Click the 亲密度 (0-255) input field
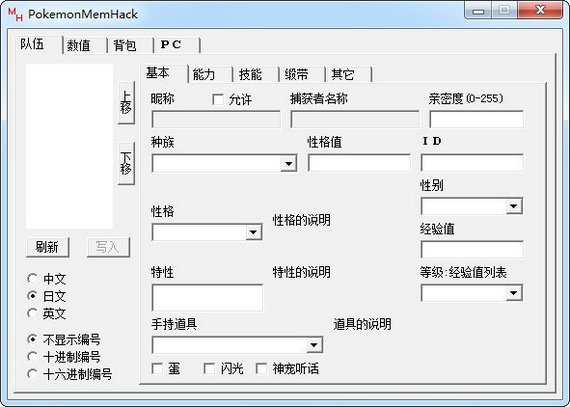The image size is (570, 407). [477, 119]
